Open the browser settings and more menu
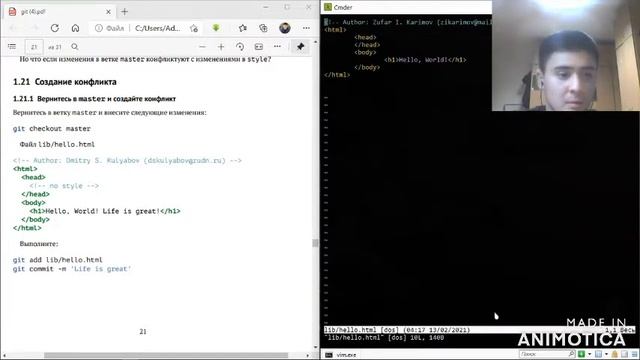Viewport: 640px width, 360px height. pos(306,28)
